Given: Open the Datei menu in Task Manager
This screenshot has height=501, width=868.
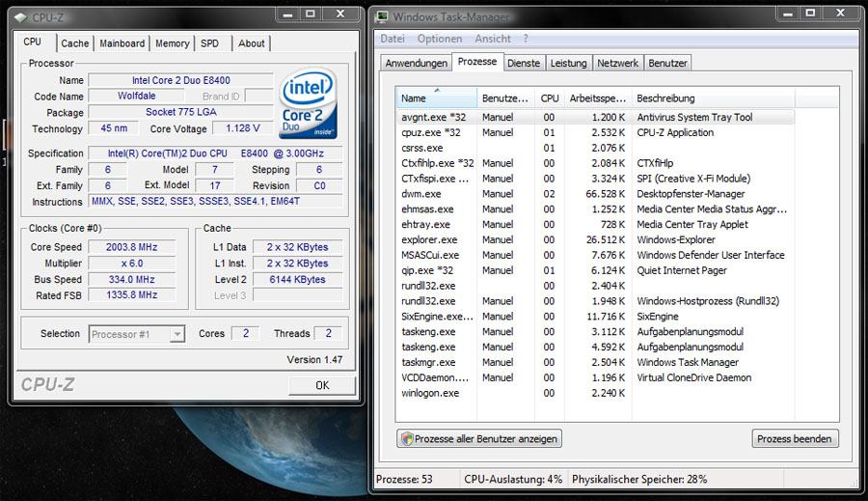Looking at the screenshot, I should point(393,39).
